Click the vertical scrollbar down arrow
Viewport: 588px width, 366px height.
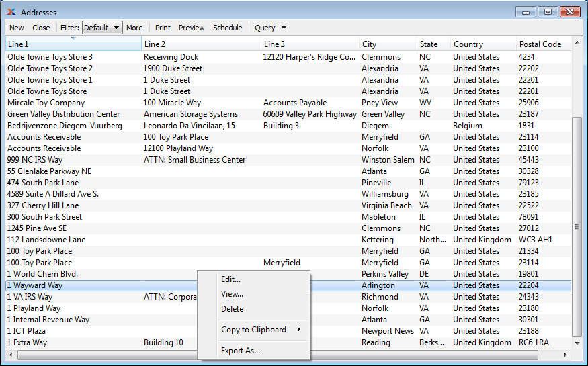[x=576, y=342]
